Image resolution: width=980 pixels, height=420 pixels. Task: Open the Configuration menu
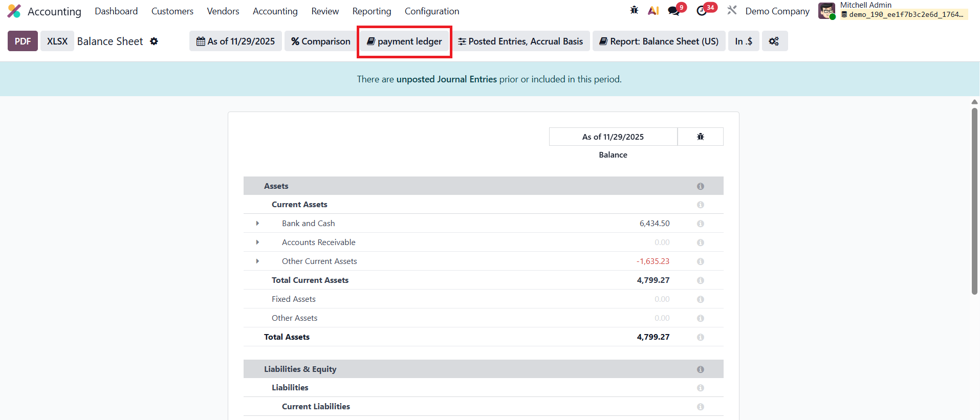tap(431, 11)
